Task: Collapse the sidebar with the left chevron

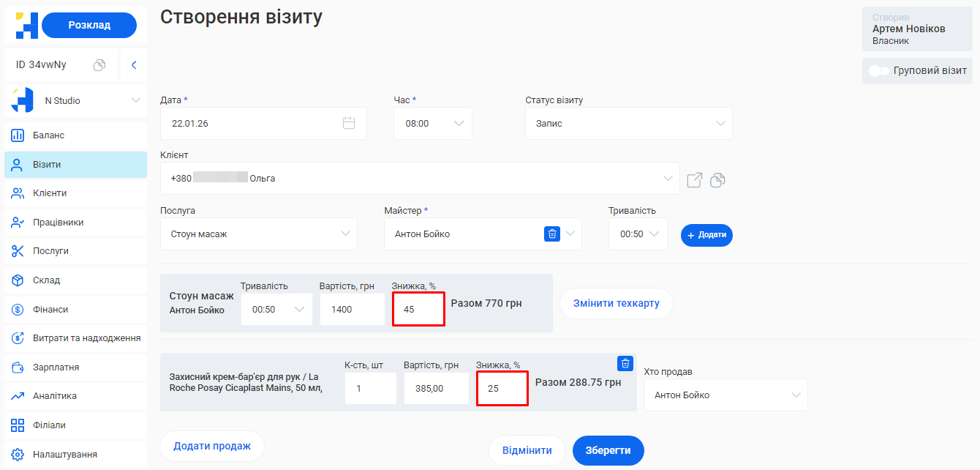Action: pyautogui.click(x=134, y=65)
